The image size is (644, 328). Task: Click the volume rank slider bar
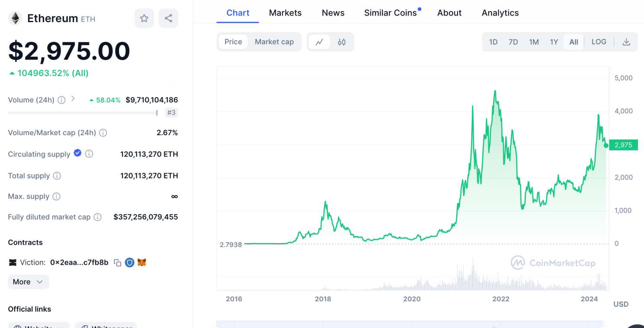83,113
